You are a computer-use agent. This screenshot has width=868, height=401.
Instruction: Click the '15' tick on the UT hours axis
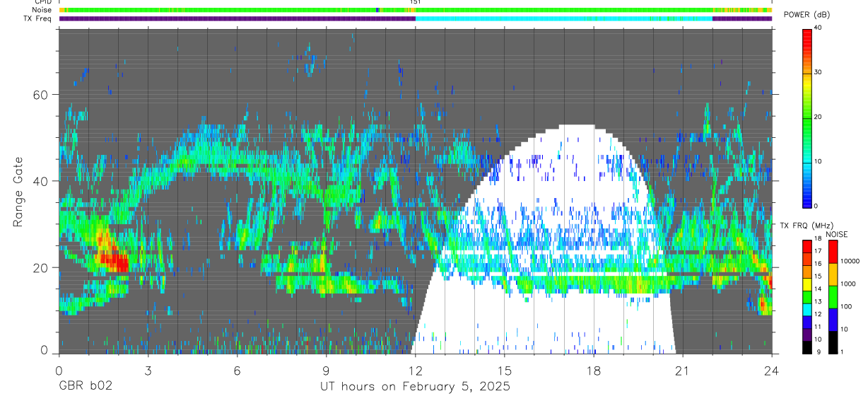(x=505, y=370)
